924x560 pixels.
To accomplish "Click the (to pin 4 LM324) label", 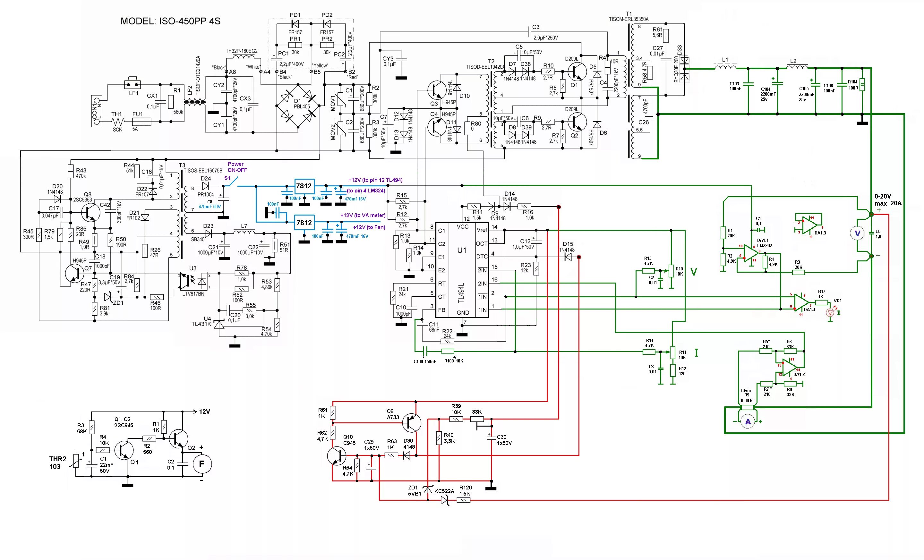I will [366, 191].
